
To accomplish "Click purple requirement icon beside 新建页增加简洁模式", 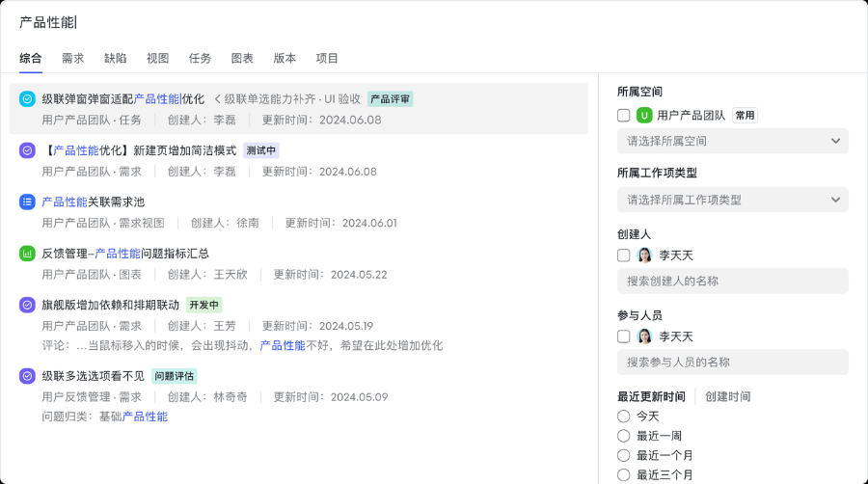I will [27, 150].
